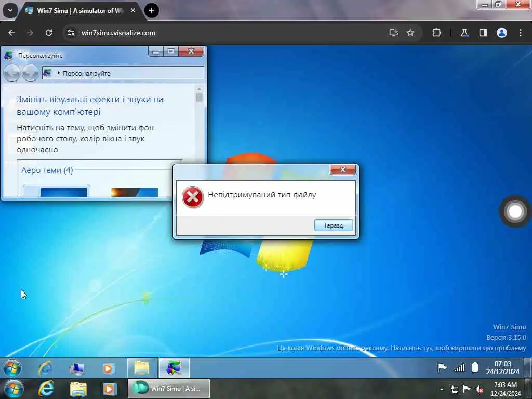Open the browser three-dot menu
This screenshot has height=399, width=532.
pyautogui.click(x=521, y=33)
